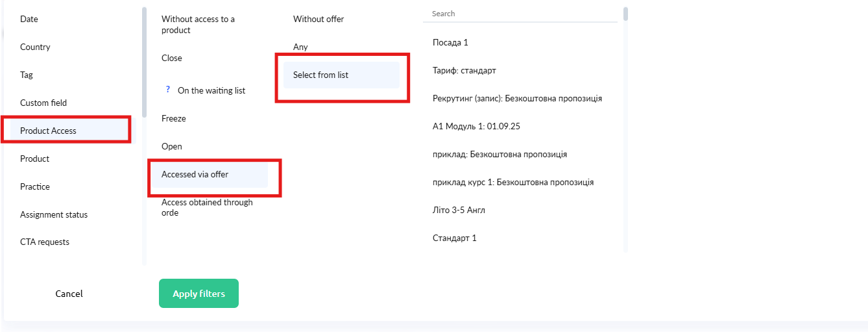Choose Select from list option
868x332 pixels.
(320, 75)
